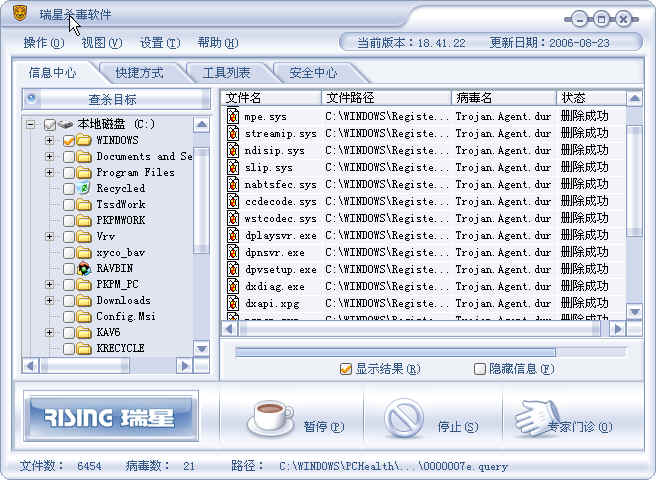Viewport: 656px width, 480px height.
Task: Click the infected file icon for dplaysvr.exe
Action: (x=233, y=235)
